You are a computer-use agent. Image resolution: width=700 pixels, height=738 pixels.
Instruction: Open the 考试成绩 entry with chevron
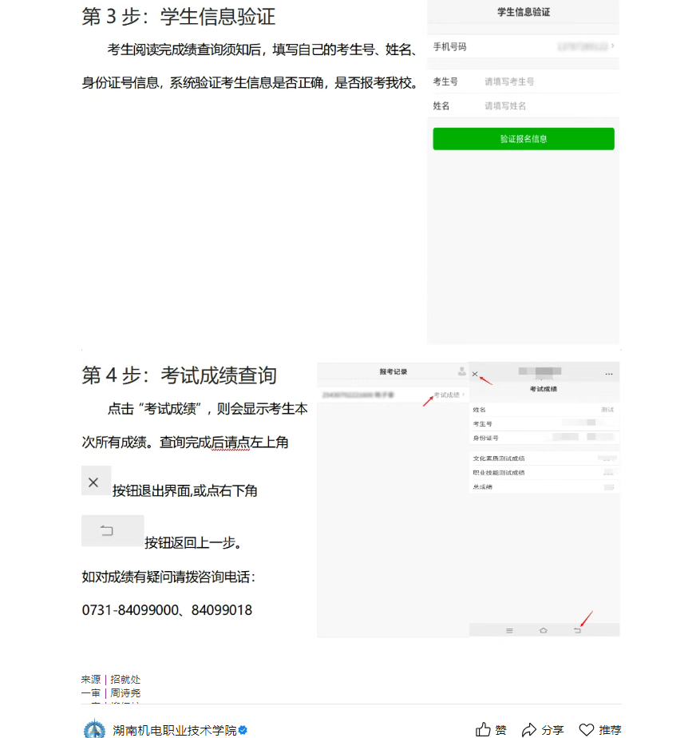click(x=449, y=395)
